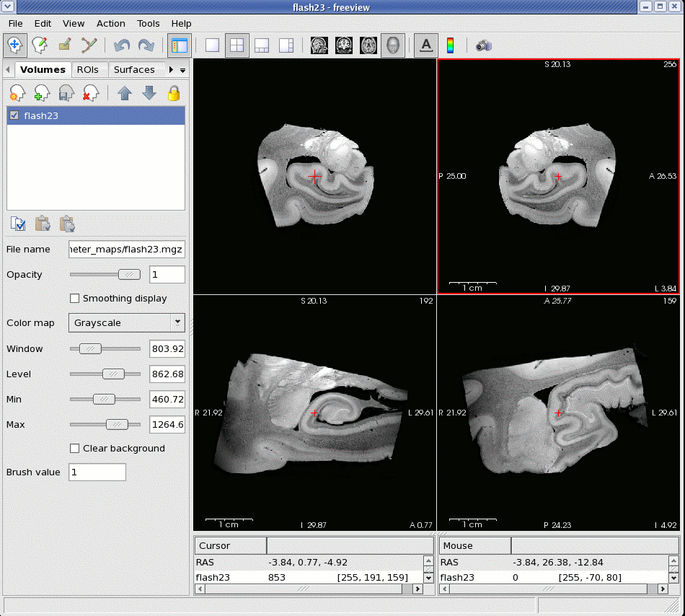Select the Navigate tool

14,45
